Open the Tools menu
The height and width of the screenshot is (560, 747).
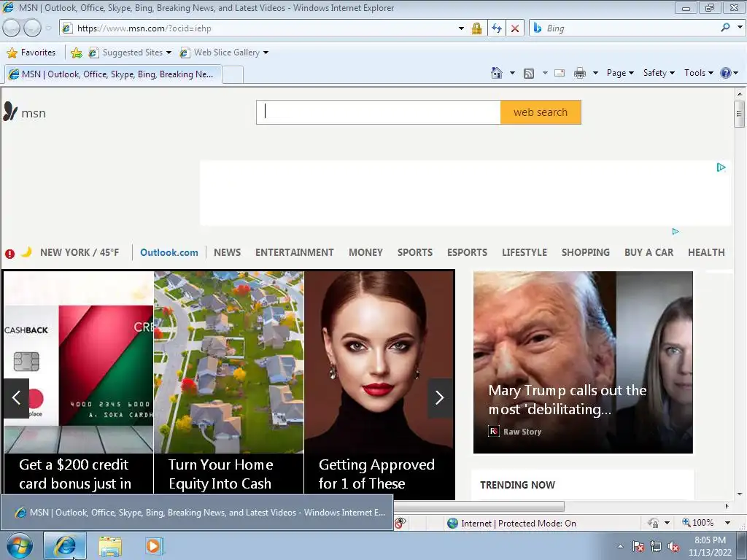(698, 73)
